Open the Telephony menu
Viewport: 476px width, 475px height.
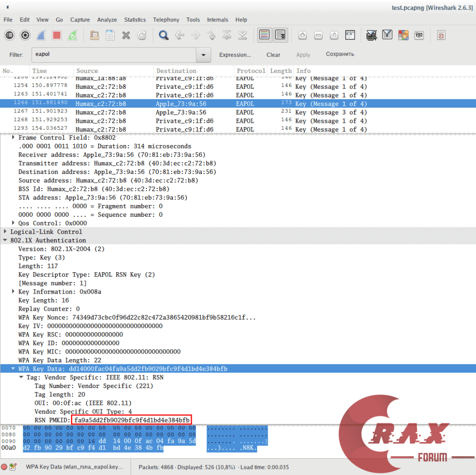tap(166, 20)
